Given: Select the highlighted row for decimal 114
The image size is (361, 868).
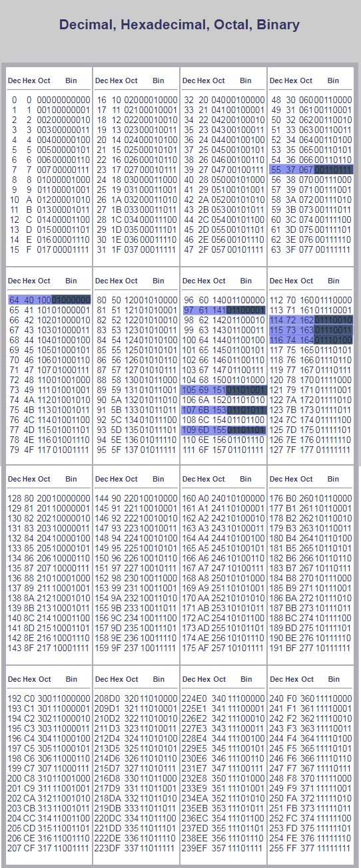Looking at the screenshot, I should pyautogui.click(x=310, y=320).
